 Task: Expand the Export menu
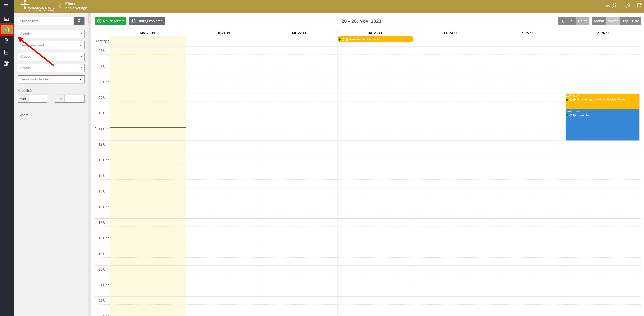25,115
